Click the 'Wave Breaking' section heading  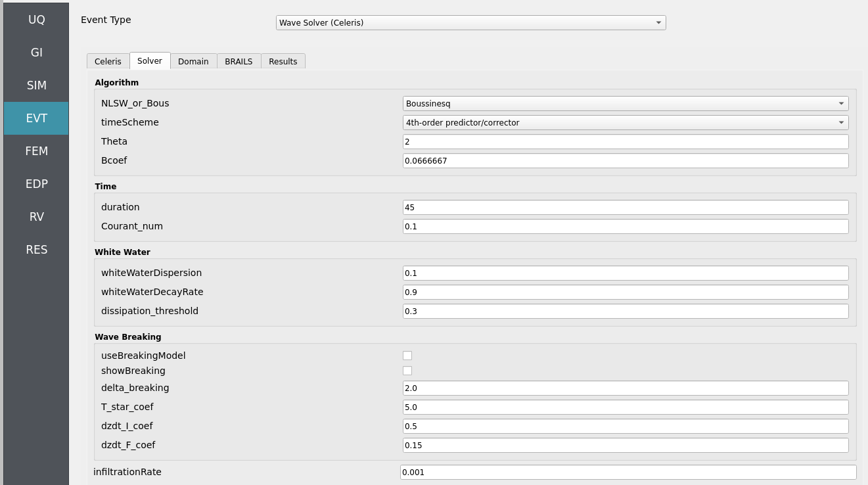[x=127, y=337]
